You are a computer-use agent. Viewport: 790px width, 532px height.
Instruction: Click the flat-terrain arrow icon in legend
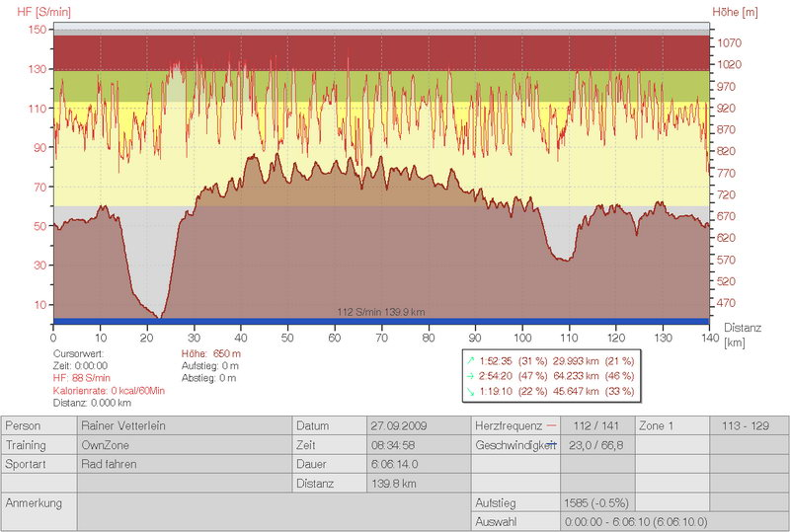pos(469,376)
